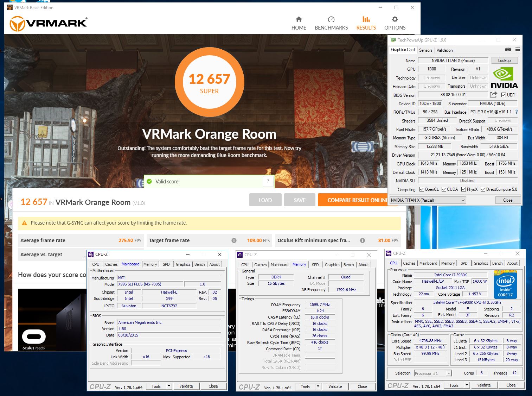
Task: Toggle the CUDA checkbox
Action: tap(444, 189)
